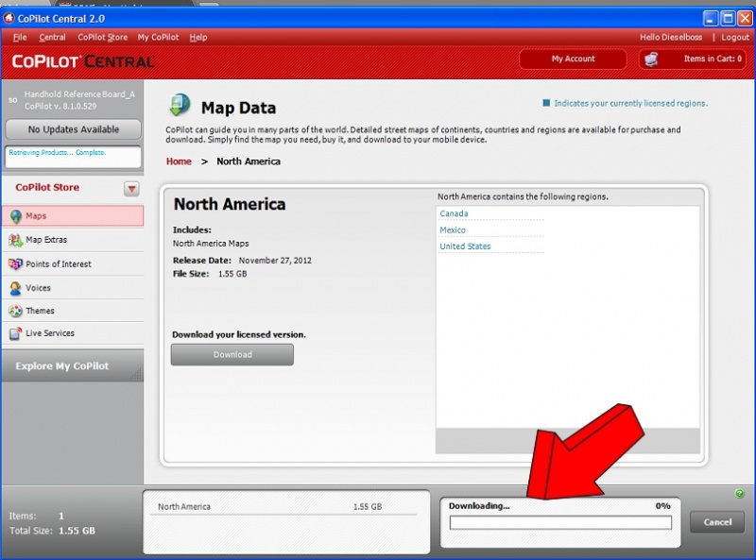
Task: Open the Help menu
Action: pyautogui.click(x=198, y=38)
